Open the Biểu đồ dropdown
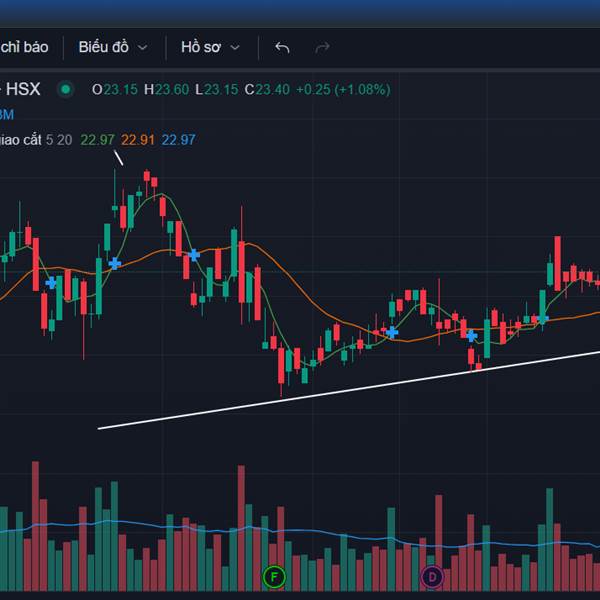This screenshot has width=600, height=600. [112, 47]
